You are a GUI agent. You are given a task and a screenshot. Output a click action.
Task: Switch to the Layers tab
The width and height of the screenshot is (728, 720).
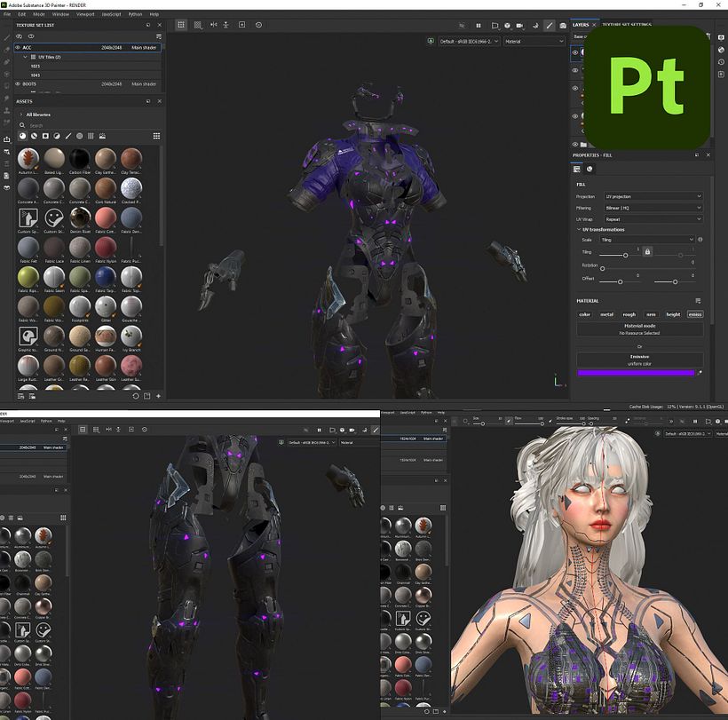point(581,25)
